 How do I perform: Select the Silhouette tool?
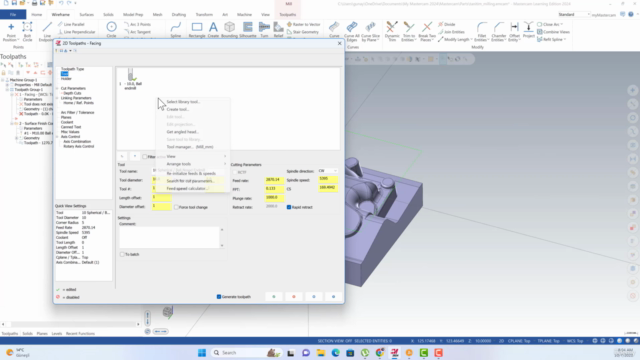pos(247,30)
